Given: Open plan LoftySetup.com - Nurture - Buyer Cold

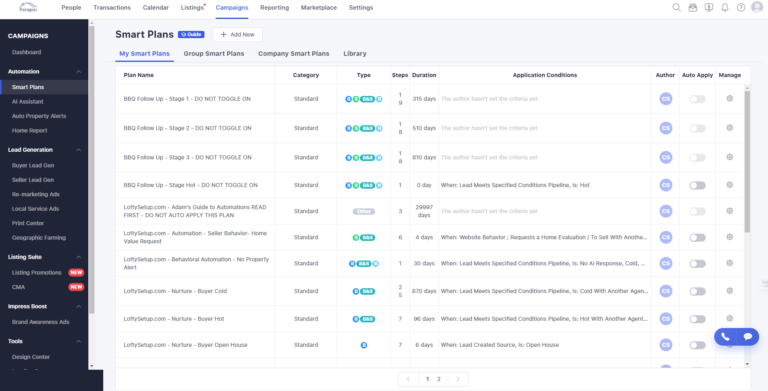Looking at the screenshot, I should [x=175, y=291].
